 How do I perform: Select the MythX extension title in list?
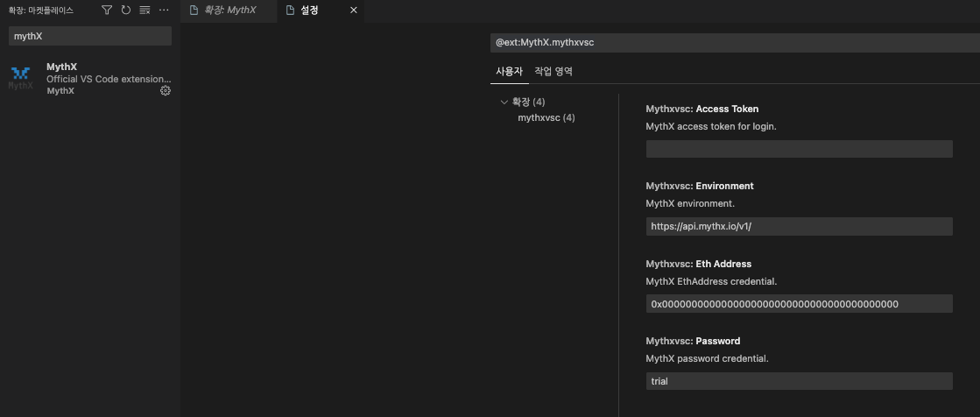pyautogui.click(x=62, y=67)
